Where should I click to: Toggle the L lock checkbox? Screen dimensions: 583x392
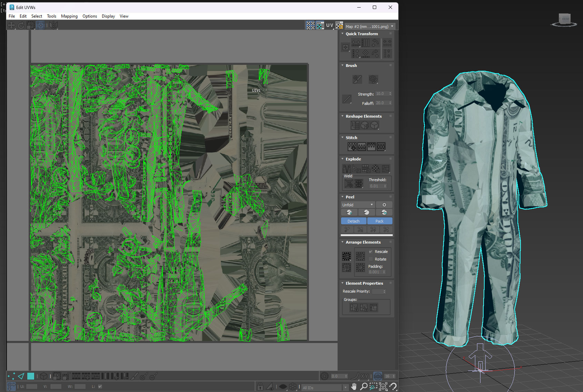[x=100, y=386]
